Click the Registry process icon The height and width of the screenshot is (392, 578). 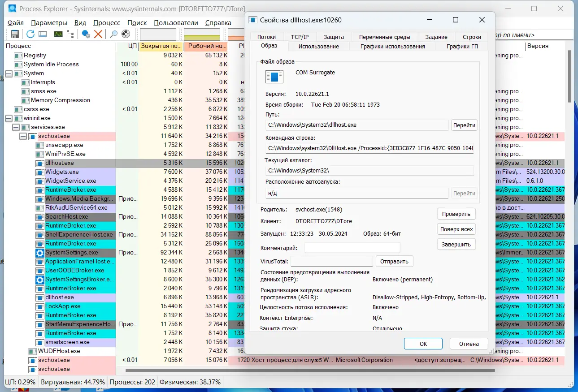[18, 56]
